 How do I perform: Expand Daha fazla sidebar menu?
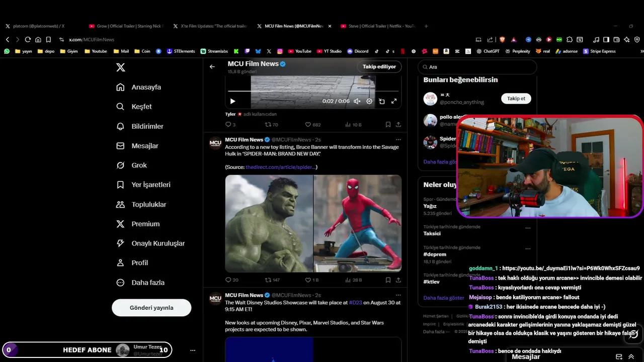click(140, 283)
